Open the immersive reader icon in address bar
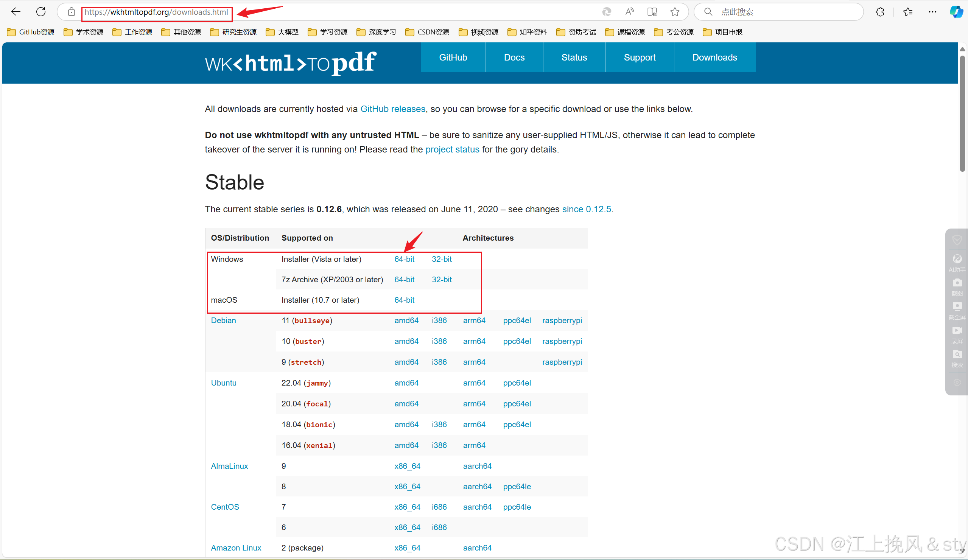The width and height of the screenshot is (968, 560). point(652,12)
